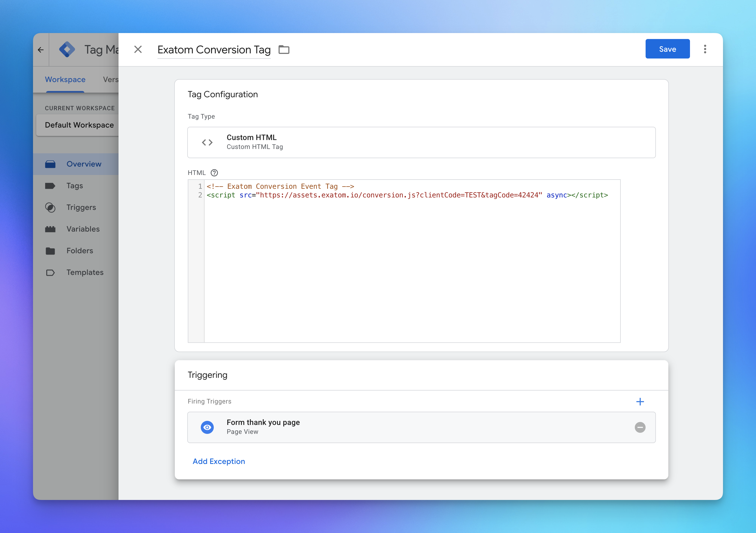The image size is (756, 533).
Task: Click the Add Exception link
Action: coord(219,461)
